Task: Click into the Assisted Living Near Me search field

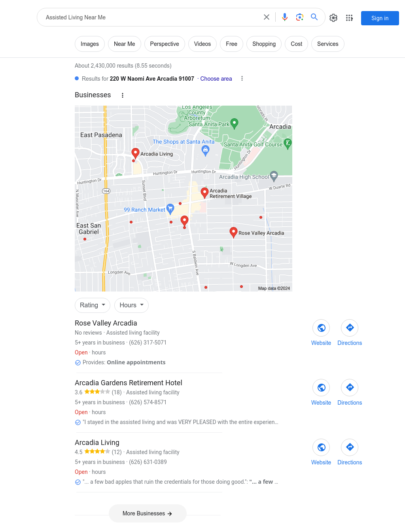Action: tap(150, 17)
